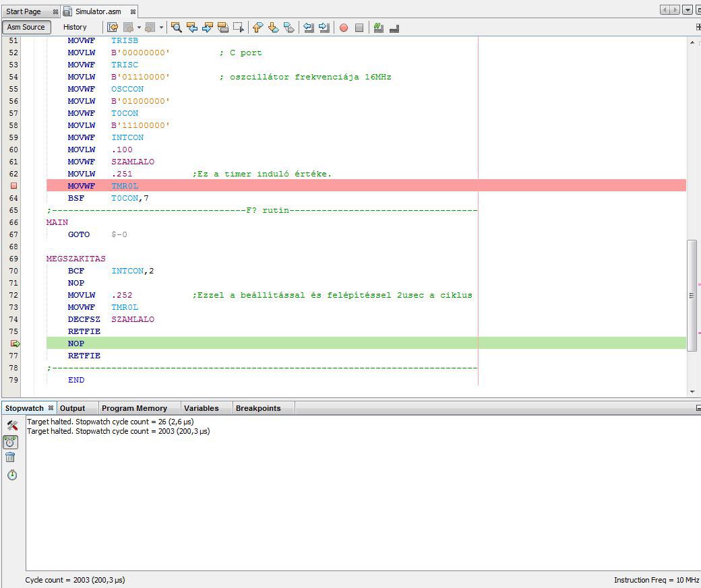
Task: Click the Shift Line Left icon
Action: pos(309,28)
